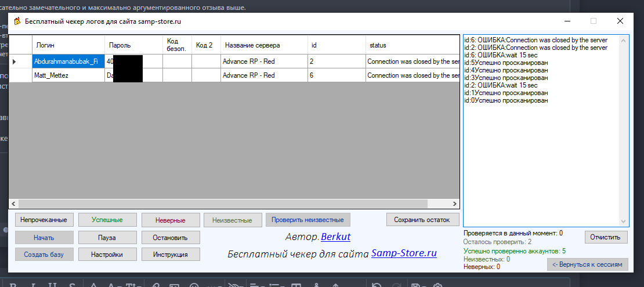Open the Samp-Store.ru link
Viewport: 644px width, 287px height.
click(x=404, y=253)
